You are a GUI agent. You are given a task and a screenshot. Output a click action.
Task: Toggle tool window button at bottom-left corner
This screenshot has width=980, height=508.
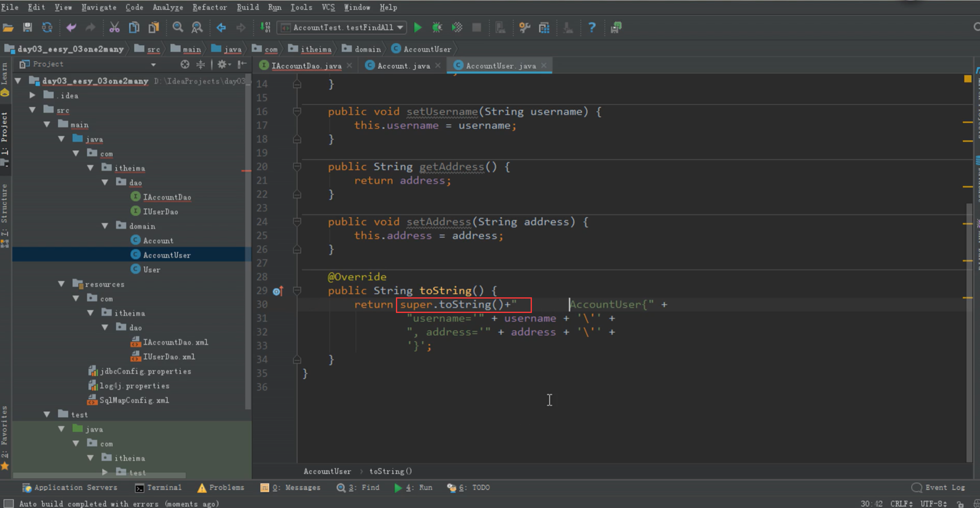pos(8,503)
